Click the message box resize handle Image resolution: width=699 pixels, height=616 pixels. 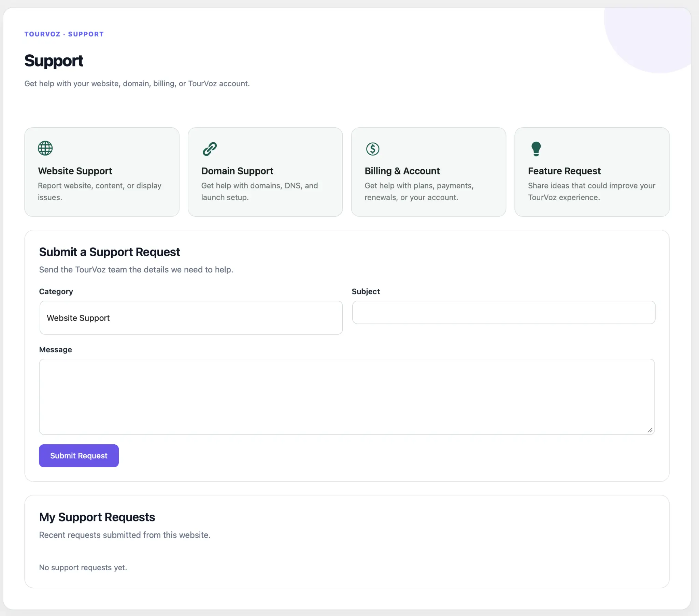click(x=650, y=430)
